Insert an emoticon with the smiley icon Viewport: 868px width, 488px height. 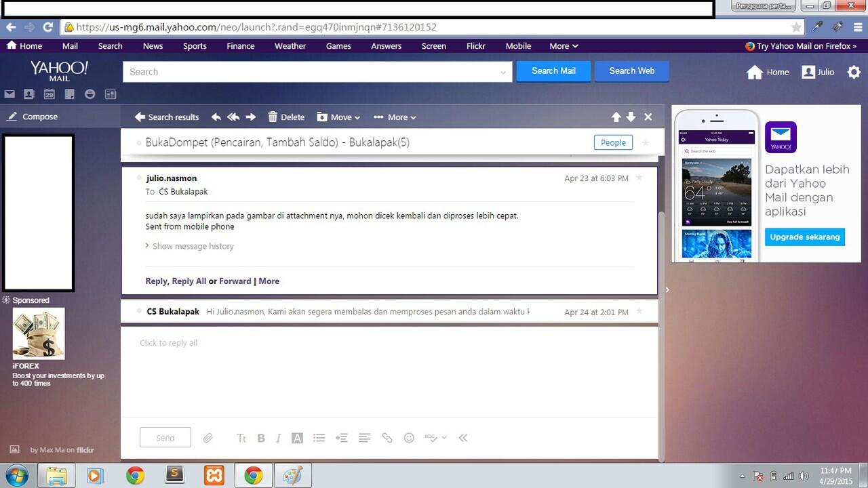click(409, 438)
